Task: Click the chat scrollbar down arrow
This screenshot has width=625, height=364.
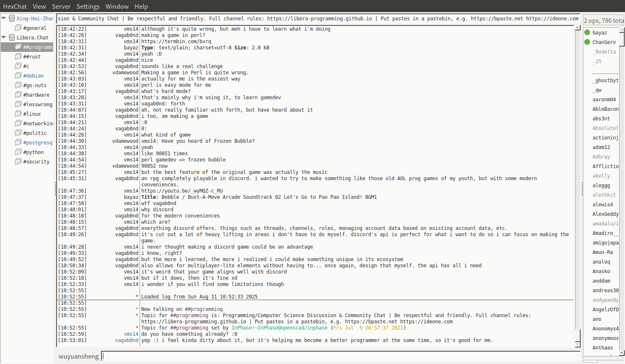Action: 578,344
